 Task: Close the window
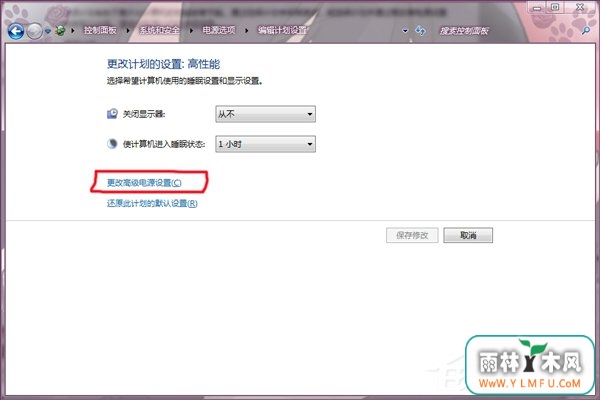point(579,7)
